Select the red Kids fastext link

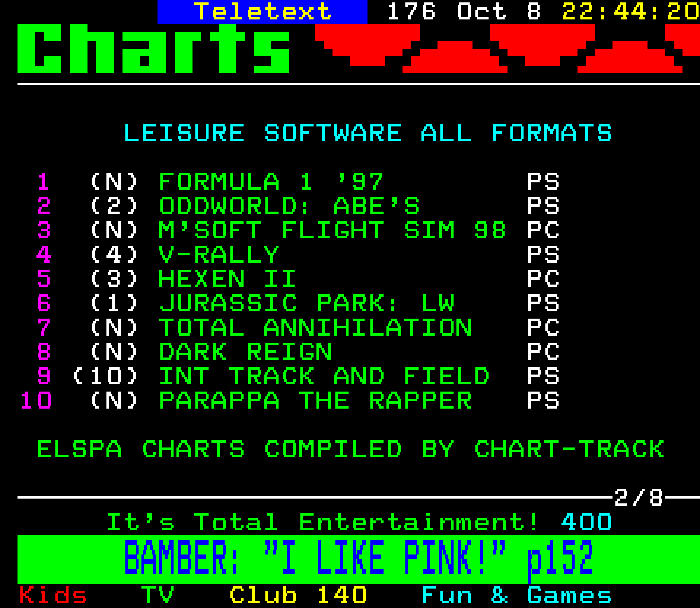tap(53, 595)
